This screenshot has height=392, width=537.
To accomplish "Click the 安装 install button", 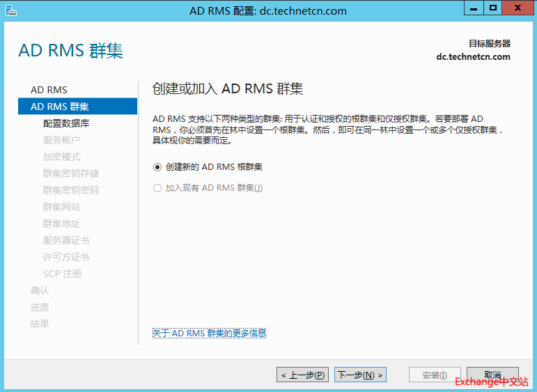I will click(x=435, y=375).
